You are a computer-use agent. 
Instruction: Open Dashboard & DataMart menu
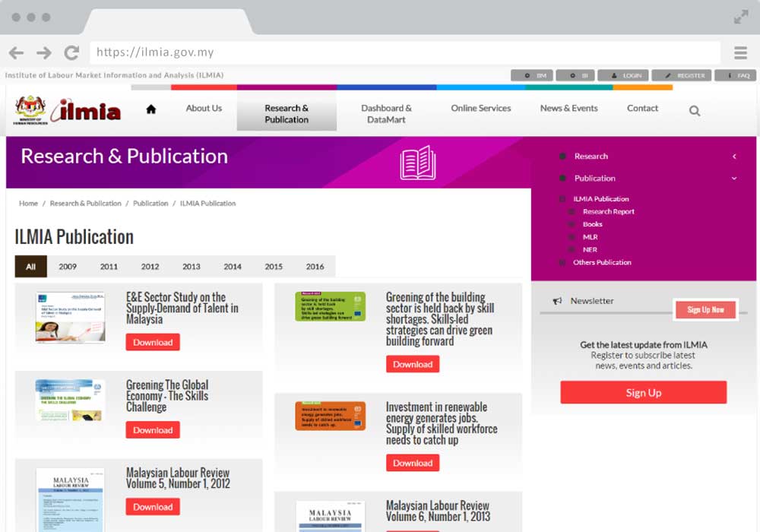tap(386, 114)
